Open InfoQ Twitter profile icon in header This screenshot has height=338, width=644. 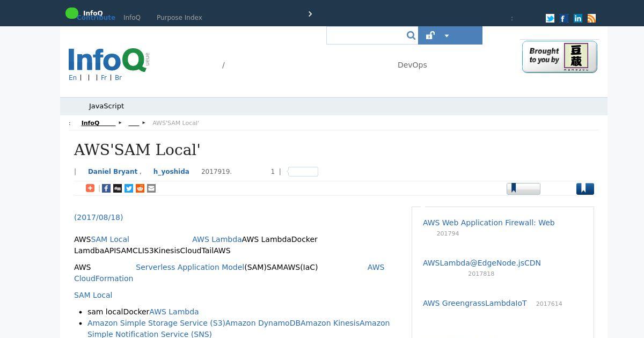click(x=550, y=18)
